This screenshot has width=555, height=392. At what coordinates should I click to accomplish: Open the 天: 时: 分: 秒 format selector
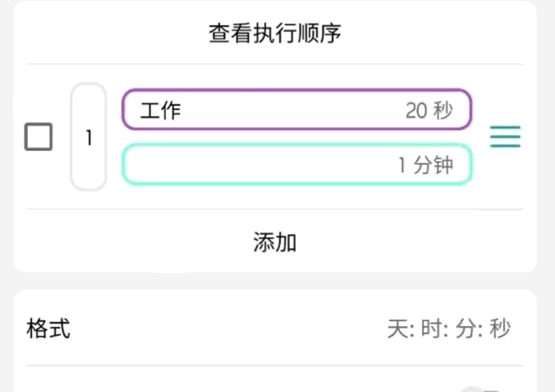[448, 329]
